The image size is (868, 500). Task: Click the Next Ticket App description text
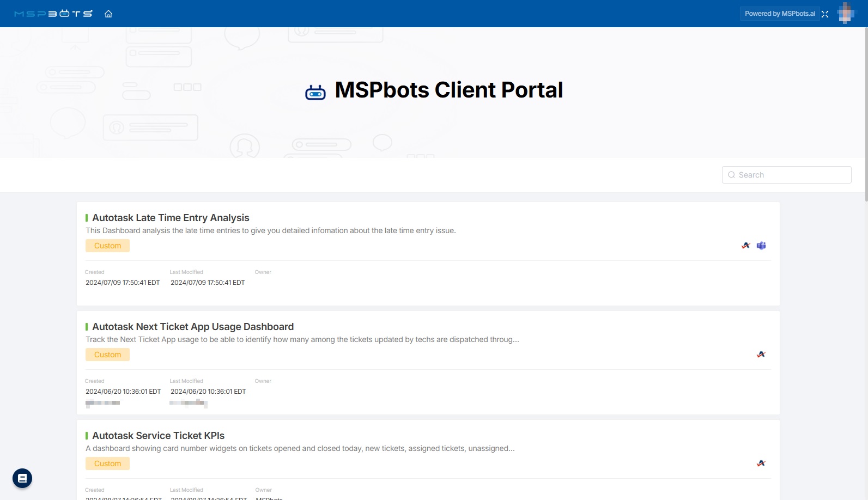302,339
